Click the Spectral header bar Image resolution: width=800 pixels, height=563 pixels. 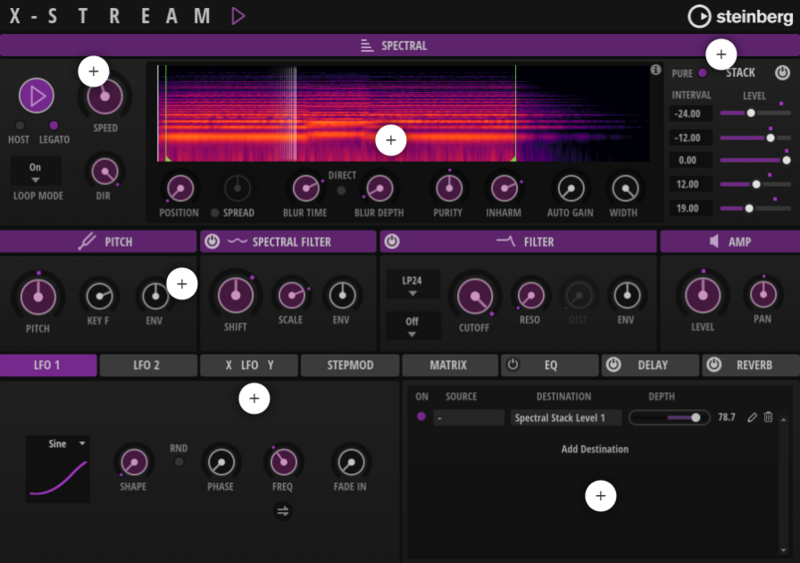click(x=400, y=45)
